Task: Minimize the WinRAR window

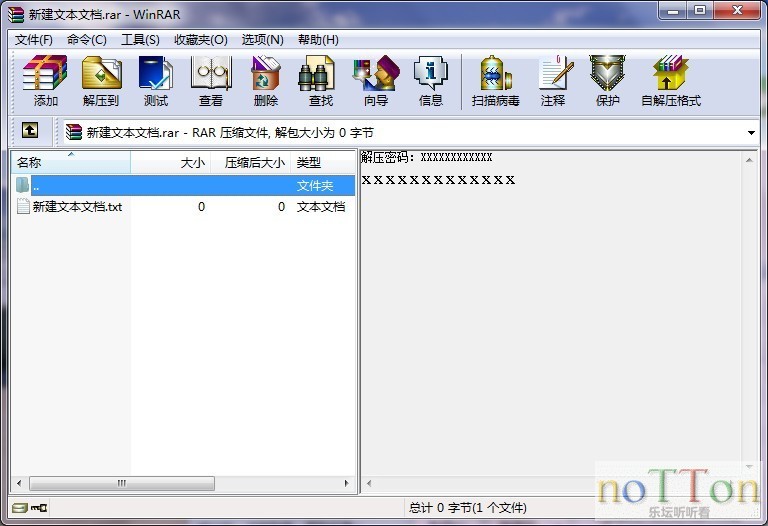Action: 673,11
